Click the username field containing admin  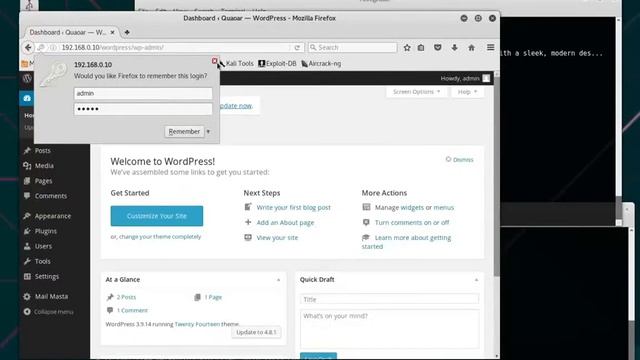coord(143,93)
